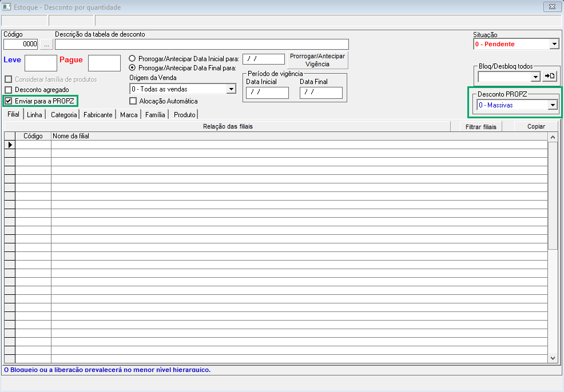Screen dimensions: 564x392
Task: Expand the 'Origem da Venda' dropdown
Action: (x=231, y=89)
